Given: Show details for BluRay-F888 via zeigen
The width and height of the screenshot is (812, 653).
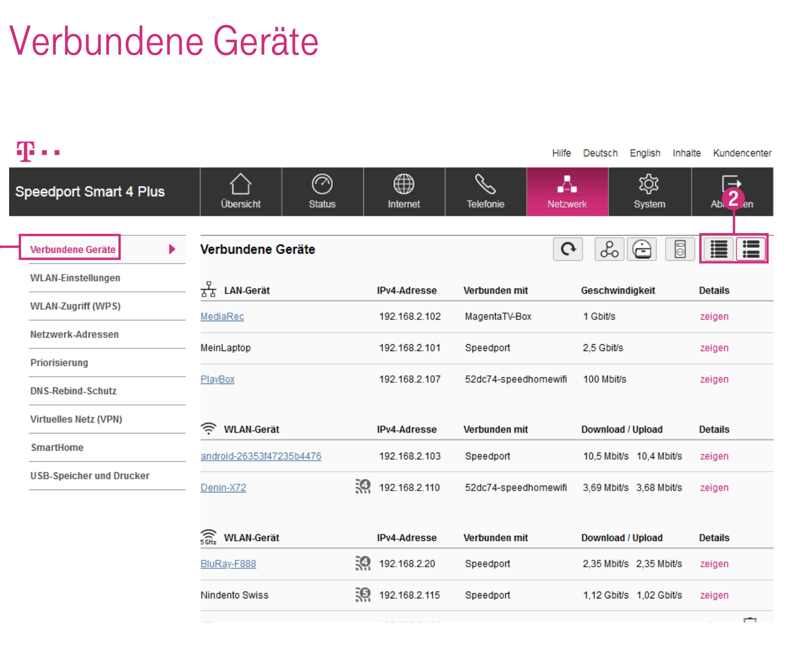Looking at the screenshot, I should [714, 564].
